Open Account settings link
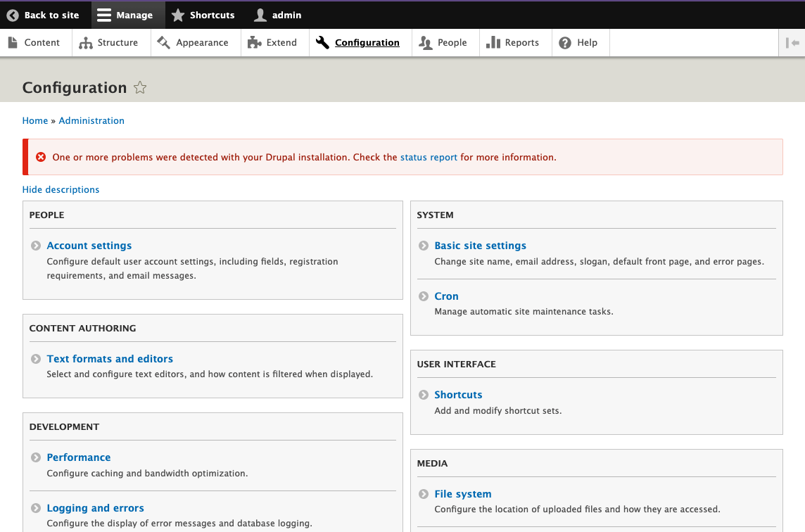 (89, 246)
